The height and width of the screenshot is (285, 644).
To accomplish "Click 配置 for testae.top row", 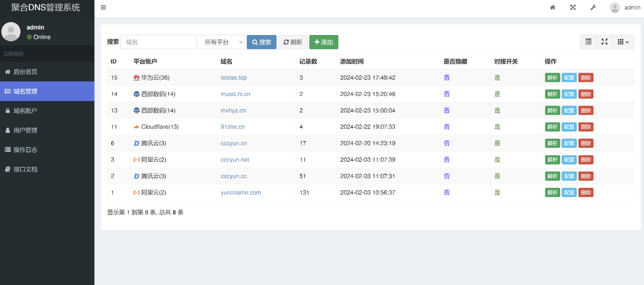I will pyautogui.click(x=569, y=78).
